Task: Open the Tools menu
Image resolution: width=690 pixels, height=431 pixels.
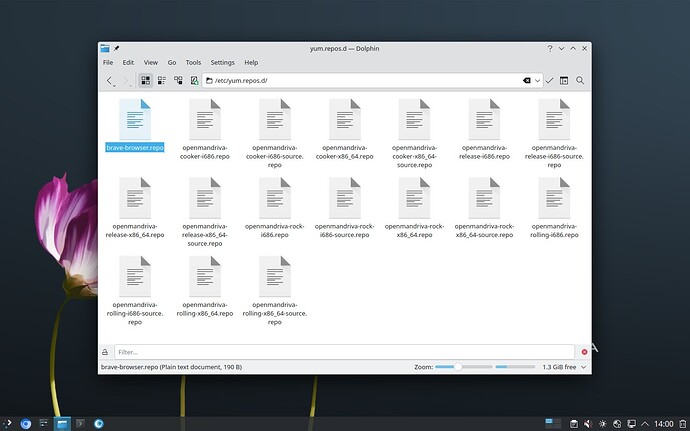Action: click(193, 62)
